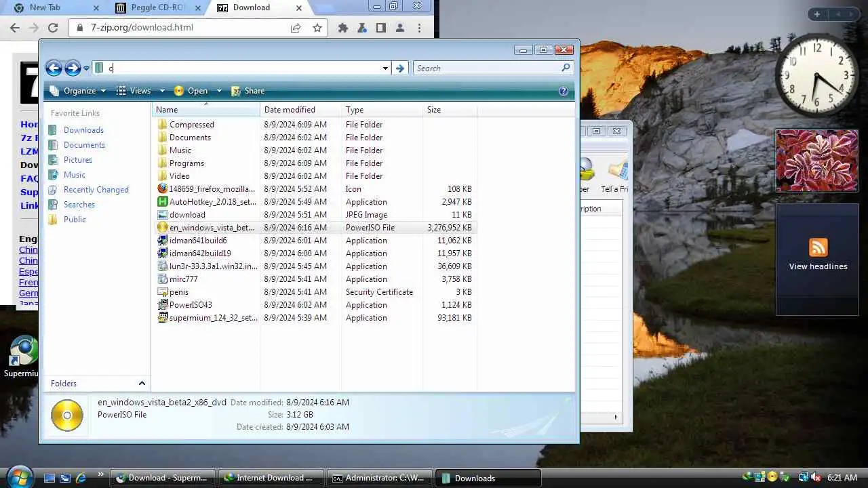Sort by Name column header

(205, 110)
